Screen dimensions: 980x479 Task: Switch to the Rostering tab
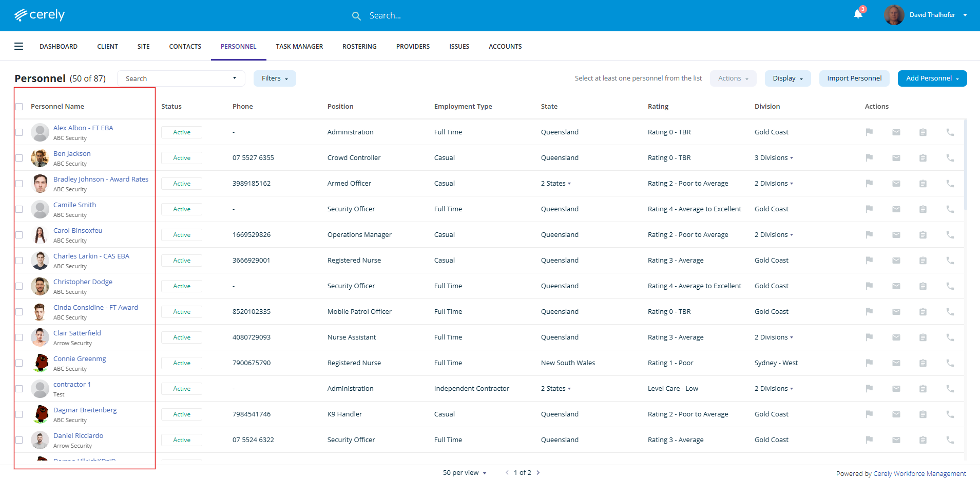coord(359,47)
